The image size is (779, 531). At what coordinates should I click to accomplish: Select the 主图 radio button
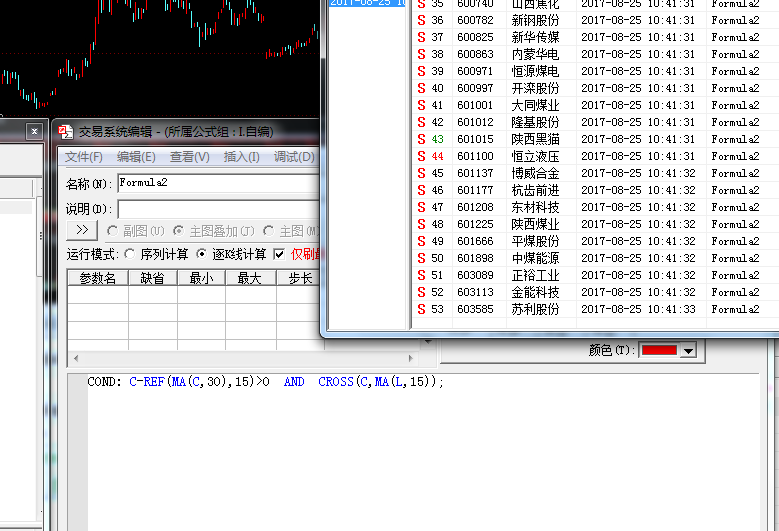coord(269,231)
